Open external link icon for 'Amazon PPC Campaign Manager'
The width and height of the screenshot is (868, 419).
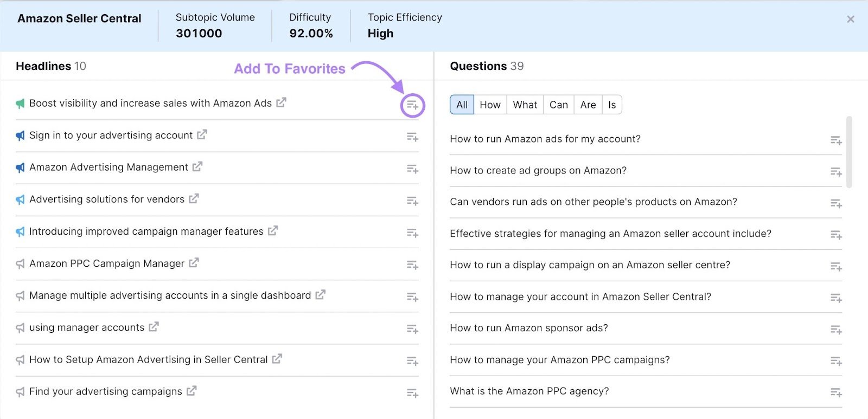coord(194,263)
